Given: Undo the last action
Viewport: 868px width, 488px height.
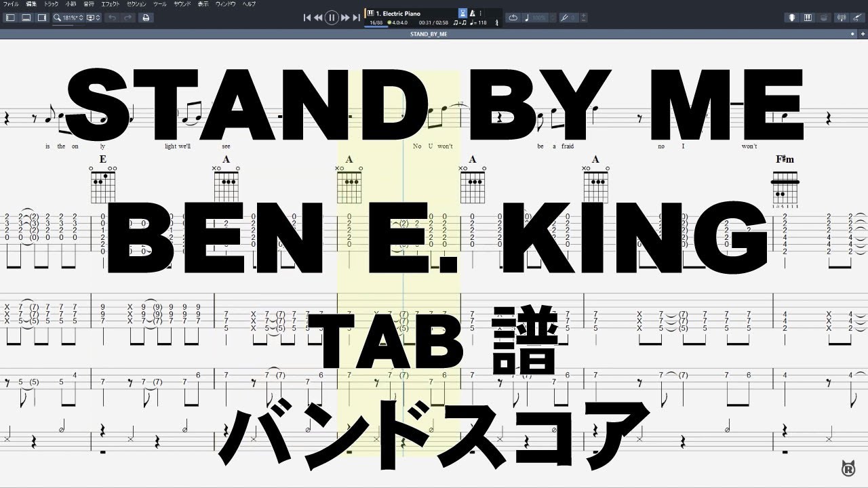Looking at the screenshot, I should [113, 18].
